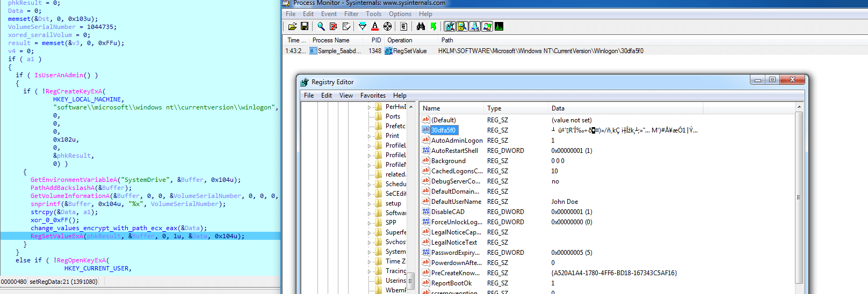This screenshot has width=868, height=294.
Task: Click the AutoRestartShell DWORD value icon
Action: [x=426, y=150]
